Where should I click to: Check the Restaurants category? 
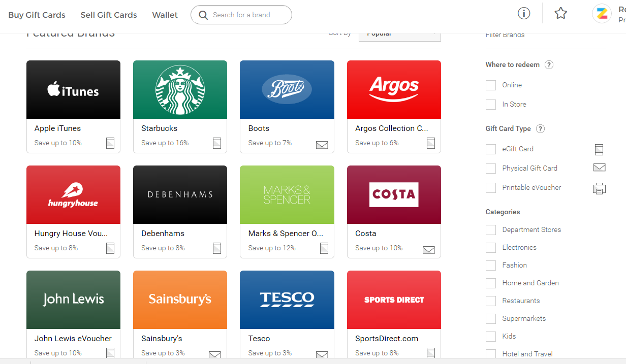point(491,301)
